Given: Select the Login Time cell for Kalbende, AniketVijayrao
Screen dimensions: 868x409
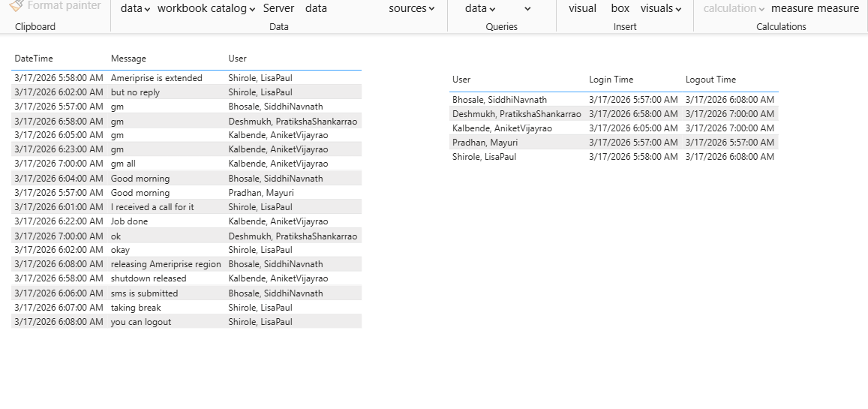Looking at the screenshot, I should (633, 128).
